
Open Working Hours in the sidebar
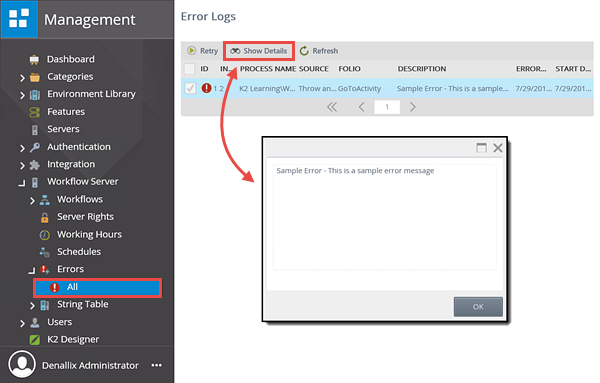[x=90, y=235]
